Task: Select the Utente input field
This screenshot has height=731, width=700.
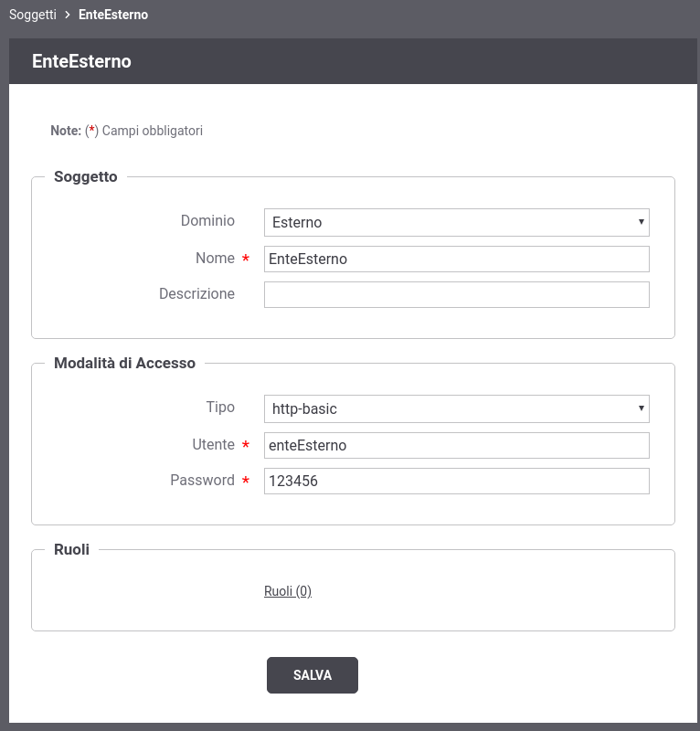Action: (456, 445)
